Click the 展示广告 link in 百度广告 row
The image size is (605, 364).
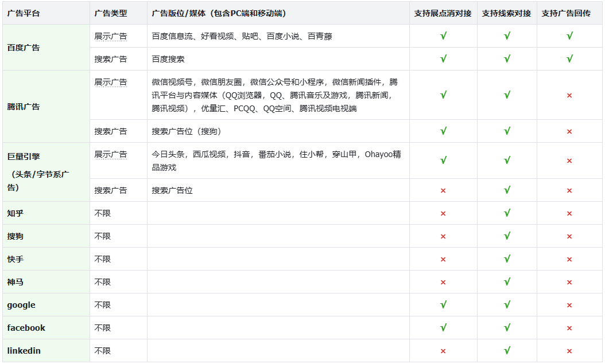coord(111,36)
